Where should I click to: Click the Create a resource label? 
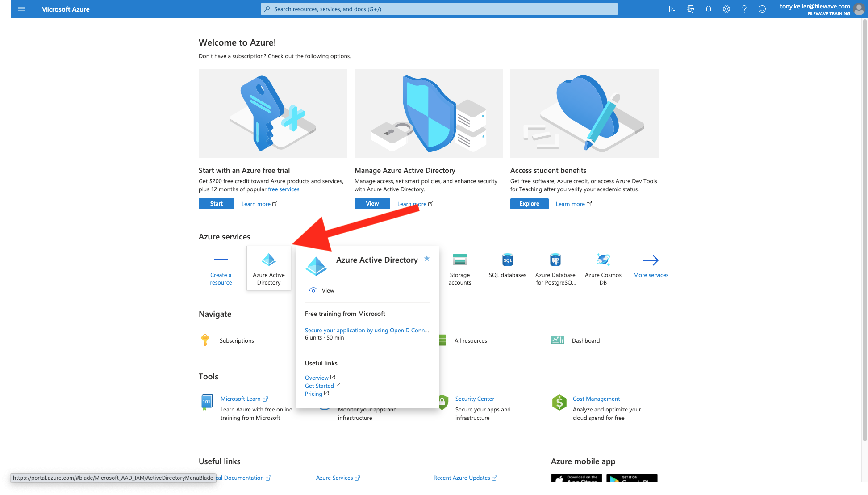(221, 279)
